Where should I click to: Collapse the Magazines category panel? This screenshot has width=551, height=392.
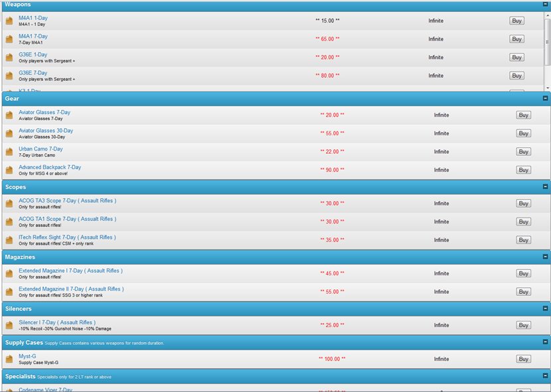(x=545, y=257)
